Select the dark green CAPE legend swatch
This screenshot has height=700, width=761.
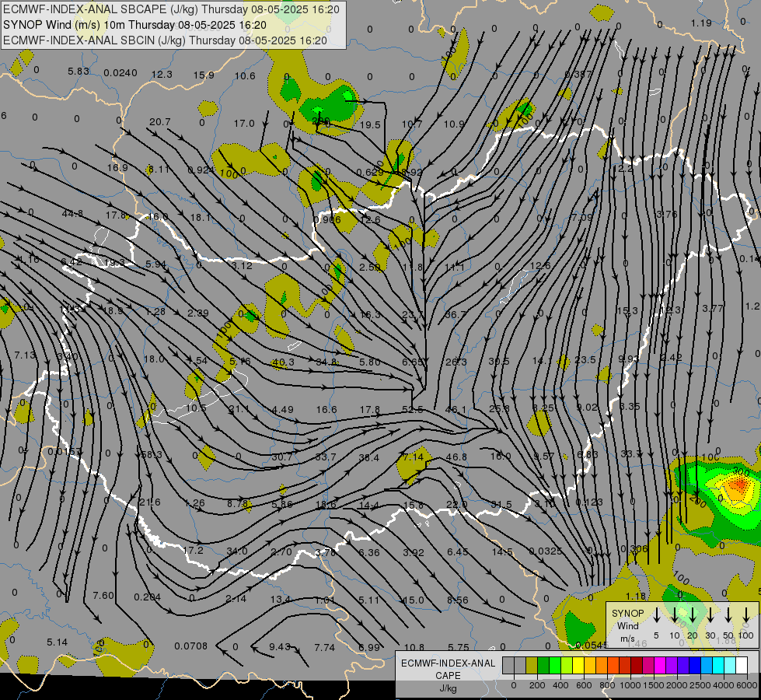click(x=543, y=665)
